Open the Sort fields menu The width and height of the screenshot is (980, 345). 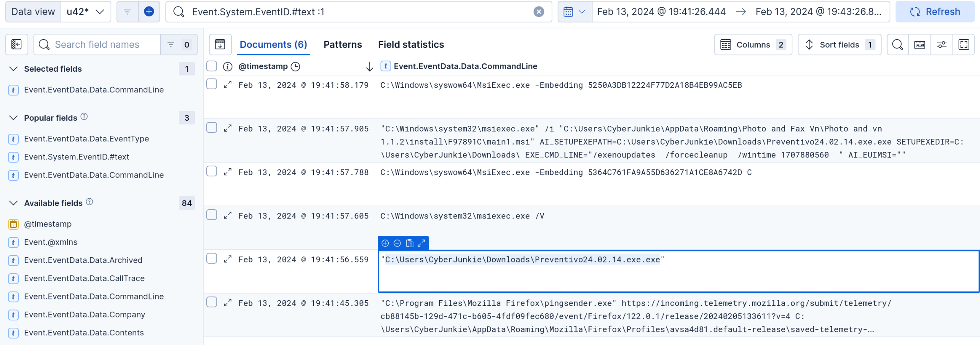839,44
